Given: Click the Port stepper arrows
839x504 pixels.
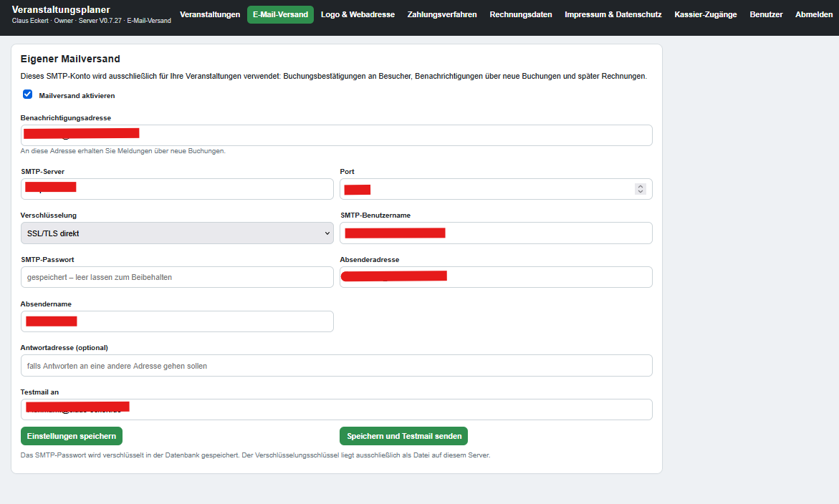Looking at the screenshot, I should click(640, 189).
